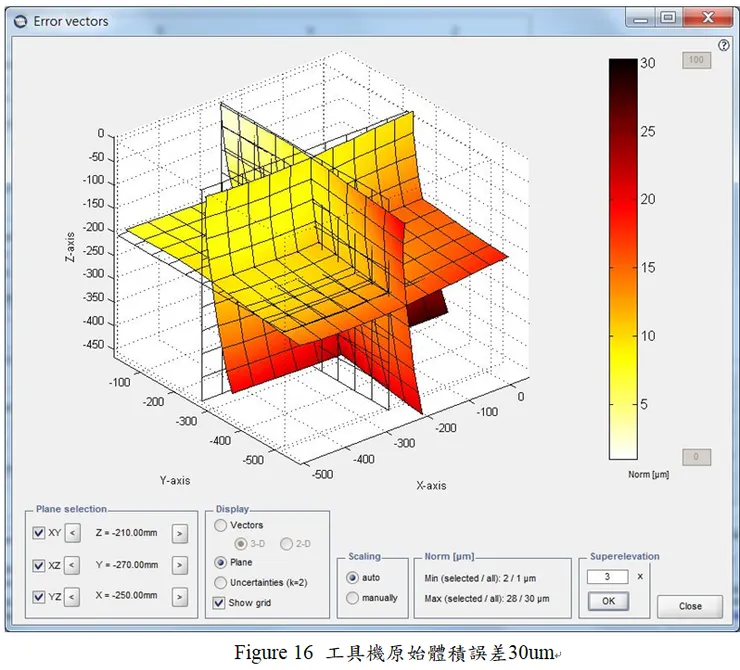The height and width of the screenshot is (670, 740).
Task: Click the Min (selected / all) norm text
Action: pos(480,578)
